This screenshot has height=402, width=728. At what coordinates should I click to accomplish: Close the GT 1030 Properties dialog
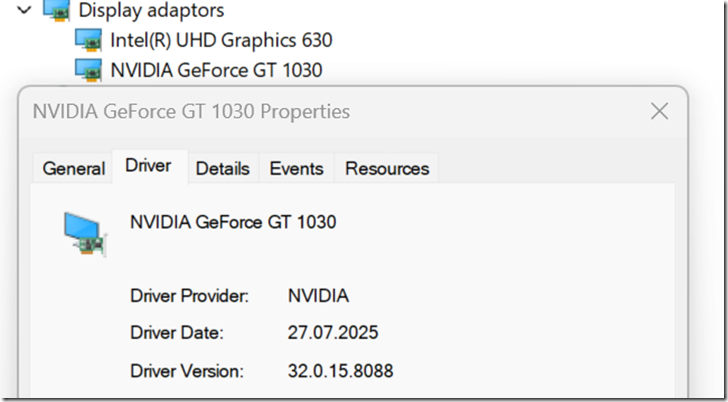tap(659, 111)
